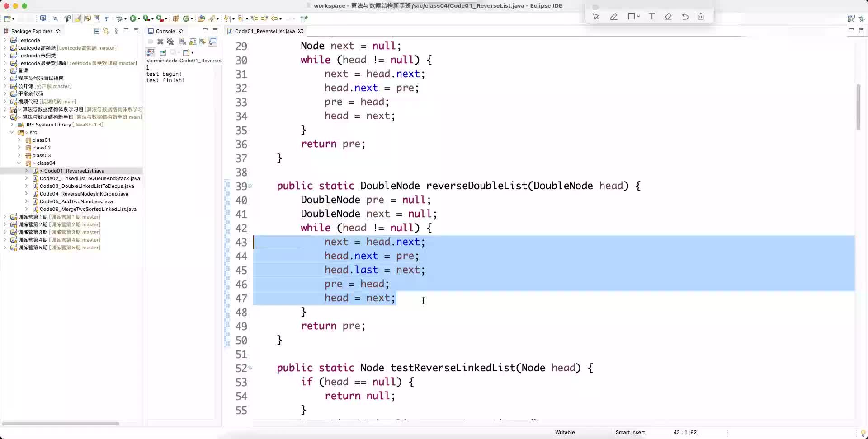Click the Back navigation yellow arrow
Screen dimensions: 868x439
[274, 19]
